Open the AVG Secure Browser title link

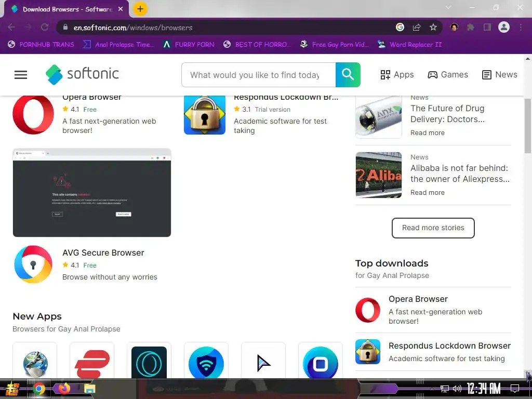[x=103, y=253]
